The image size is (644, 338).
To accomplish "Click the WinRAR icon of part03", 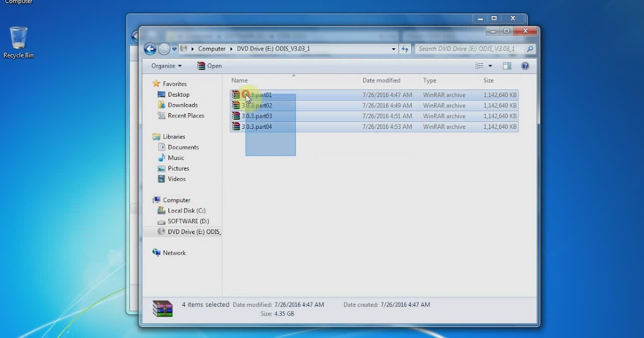I will 236,116.
